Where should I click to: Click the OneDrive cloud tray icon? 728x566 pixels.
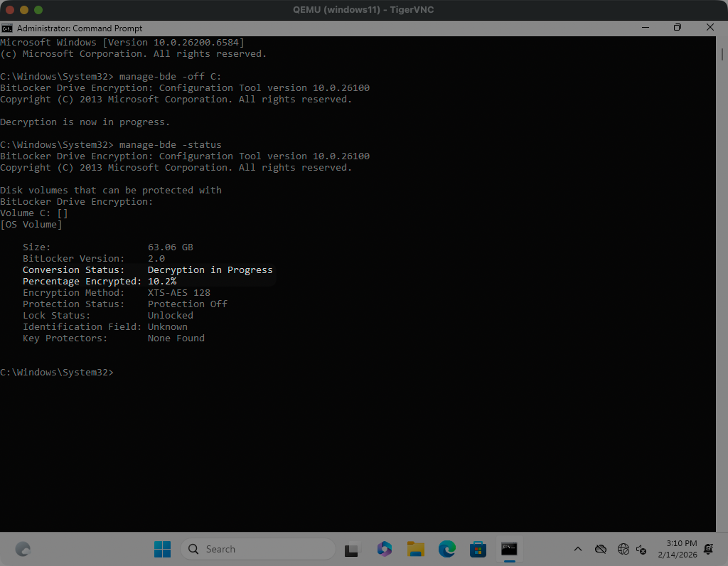[x=601, y=549]
